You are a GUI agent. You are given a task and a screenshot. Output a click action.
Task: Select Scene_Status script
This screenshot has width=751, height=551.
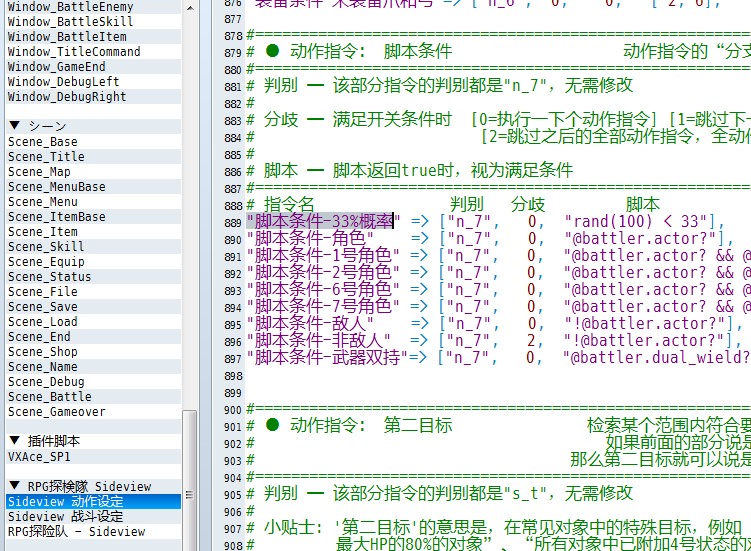(93, 276)
